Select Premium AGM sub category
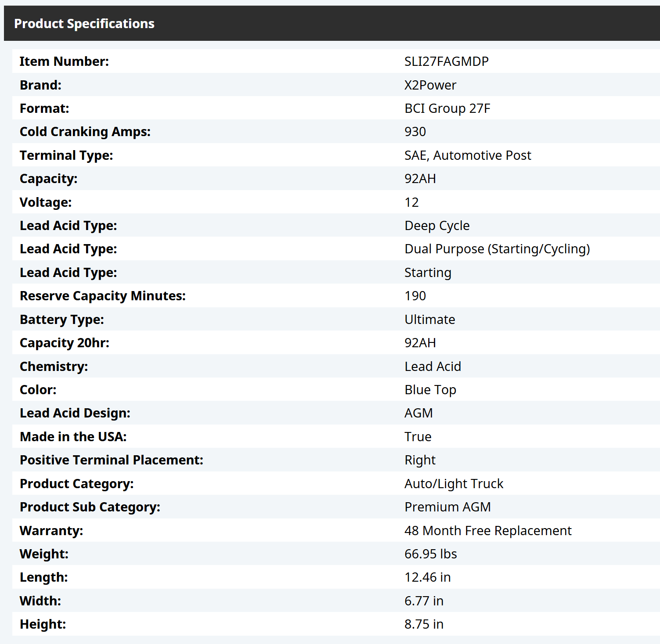 click(447, 507)
